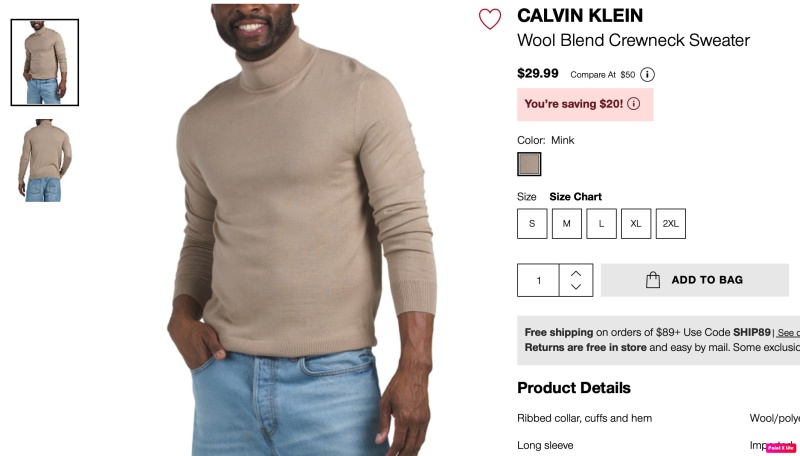Open info icon in You're saving banner

pyautogui.click(x=634, y=104)
